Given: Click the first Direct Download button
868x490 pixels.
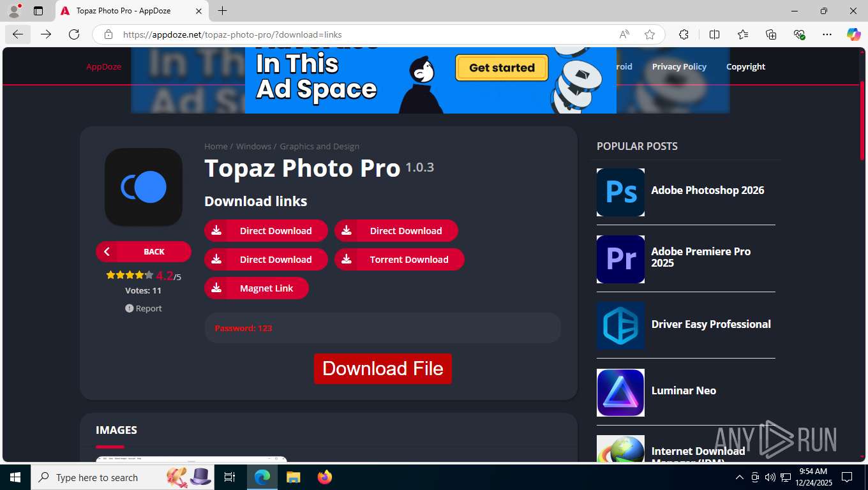Looking at the screenshot, I should (x=266, y=230).
